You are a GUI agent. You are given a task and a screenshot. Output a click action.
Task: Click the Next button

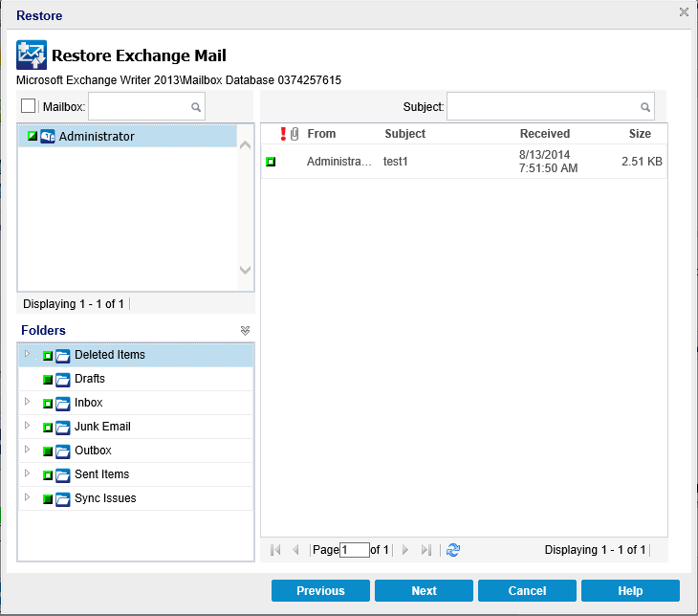point(424,591)
